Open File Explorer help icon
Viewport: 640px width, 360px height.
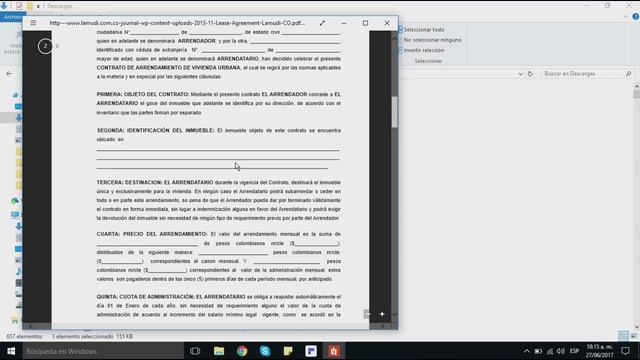[x=636, y=17]
